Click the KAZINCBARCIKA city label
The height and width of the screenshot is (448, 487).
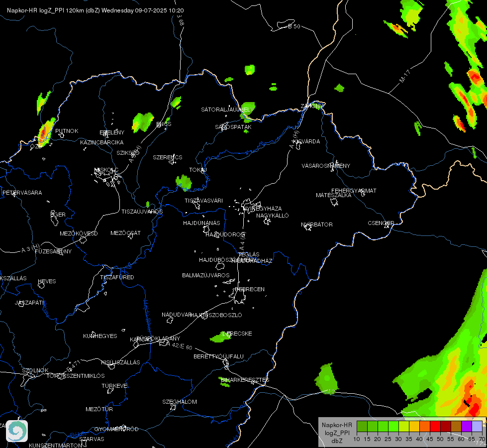(x=102, y=142)
